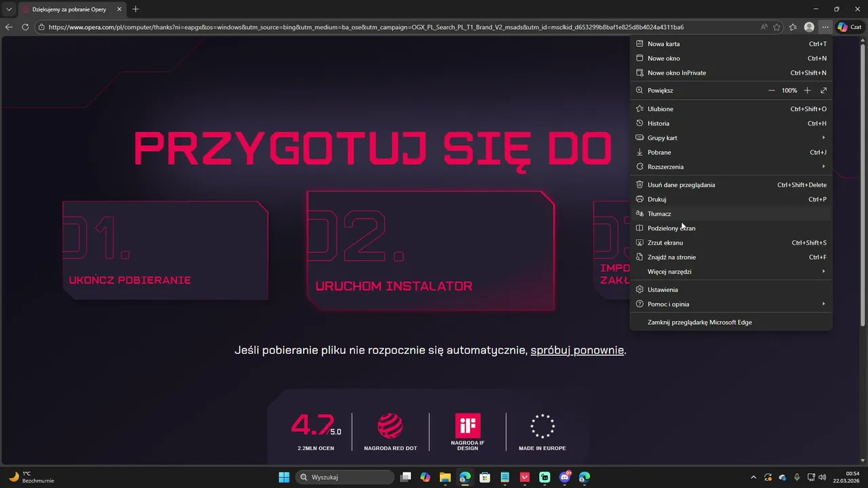
Task: Open the tab actions dropdown arrow
Action: (x=9, y=9)
